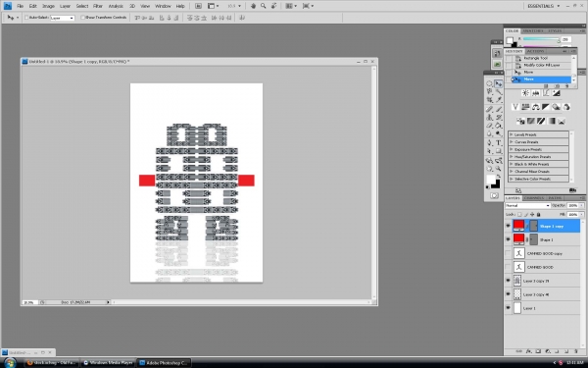Click the Vibrance adjustment icon
This screenshot has height=368, width=588.
tap(515, 107)
